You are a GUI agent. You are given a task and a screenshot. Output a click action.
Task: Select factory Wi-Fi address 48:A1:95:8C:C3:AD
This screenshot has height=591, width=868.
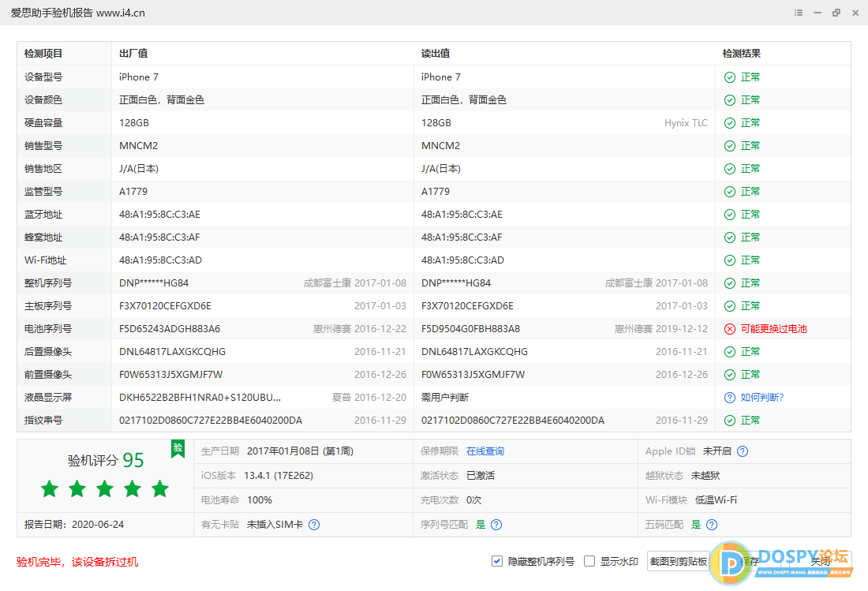(x=160, y=260)
